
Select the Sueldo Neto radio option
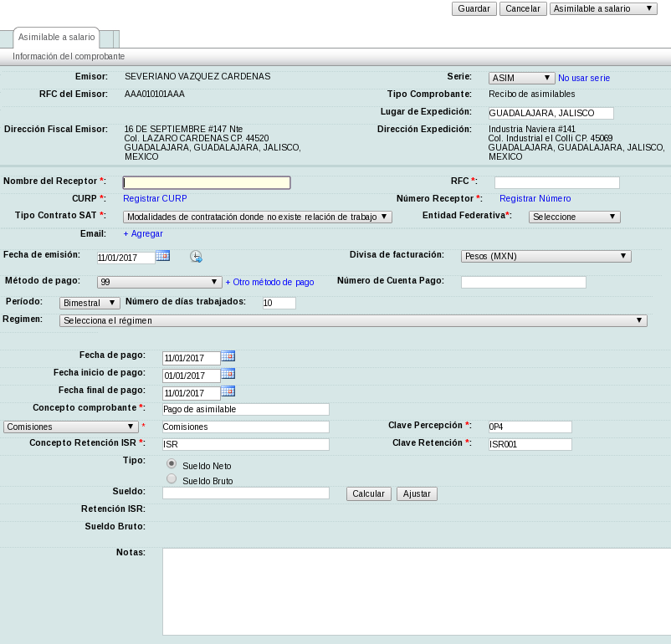(172, 463)
